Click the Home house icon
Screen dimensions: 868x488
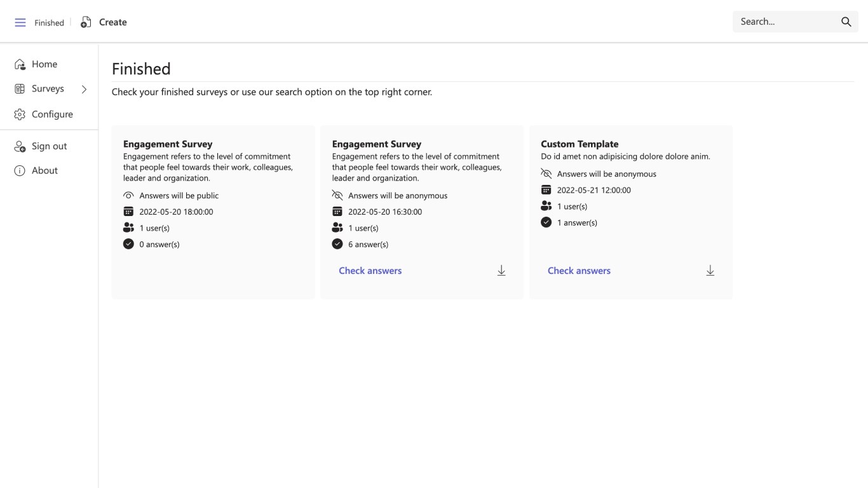[20, 64]
